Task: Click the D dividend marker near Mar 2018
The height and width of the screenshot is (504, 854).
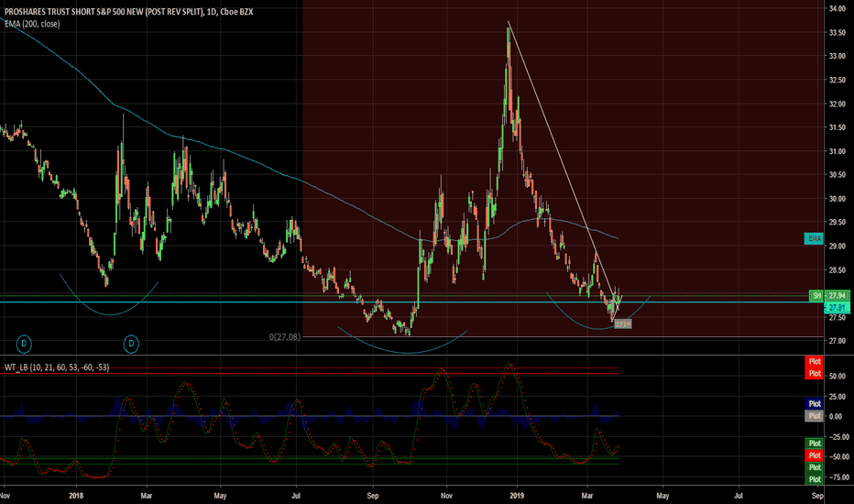Action: [131, 344]
